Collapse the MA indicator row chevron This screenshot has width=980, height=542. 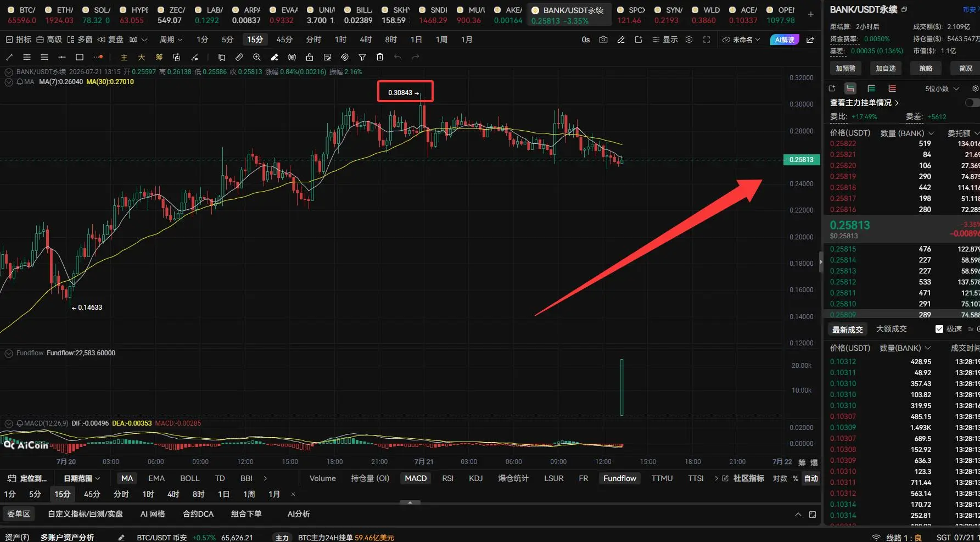[9, 82]
